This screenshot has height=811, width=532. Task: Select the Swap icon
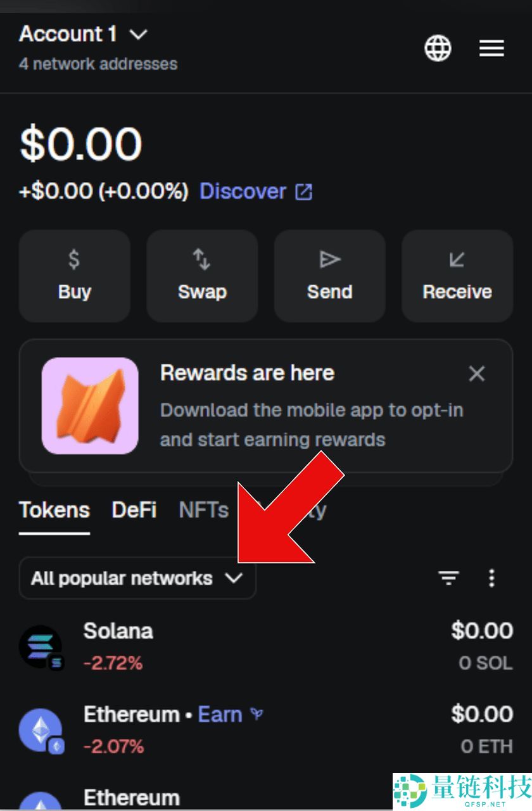(201, 259)
